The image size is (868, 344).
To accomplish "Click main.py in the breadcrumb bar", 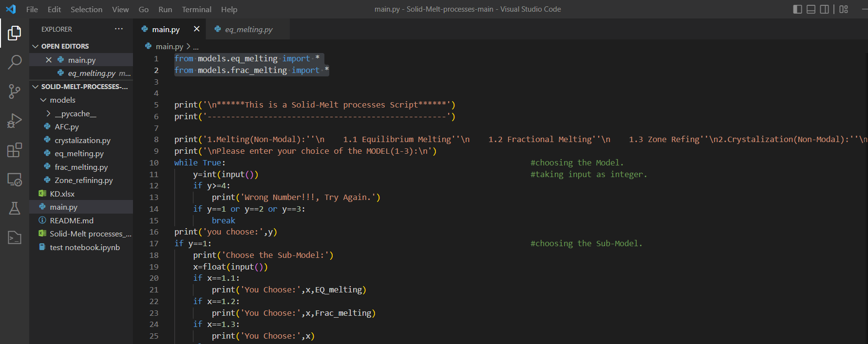I will coord(169,47).
